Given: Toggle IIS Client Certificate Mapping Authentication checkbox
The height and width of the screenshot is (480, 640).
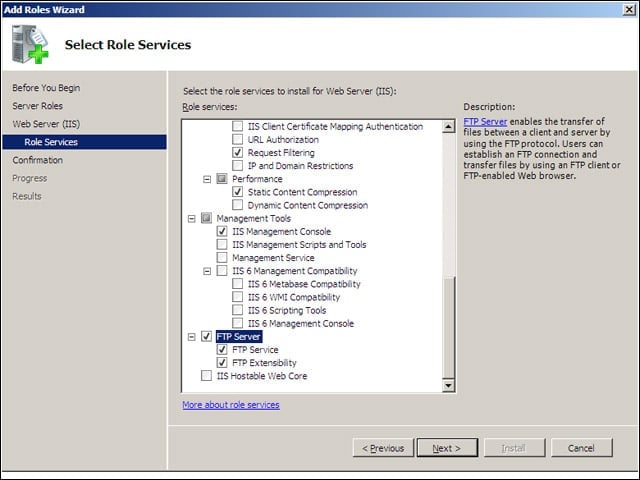Looking at the screenshot, I should click(x=237, y=126).
